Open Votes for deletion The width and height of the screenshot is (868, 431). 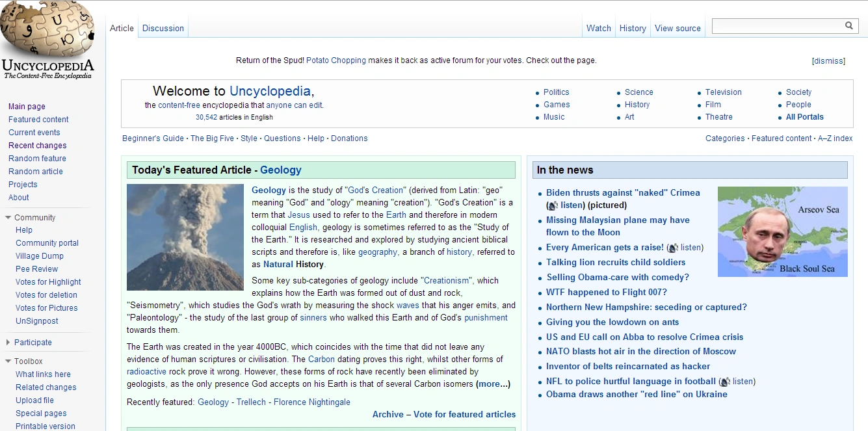46,295
